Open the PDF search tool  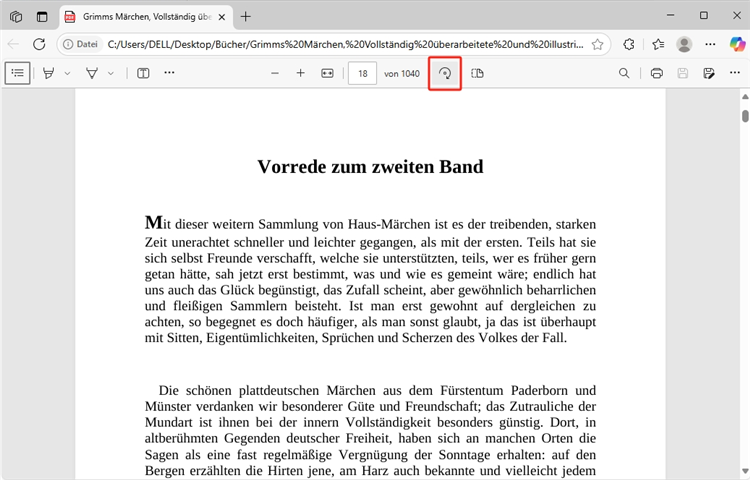624,73
